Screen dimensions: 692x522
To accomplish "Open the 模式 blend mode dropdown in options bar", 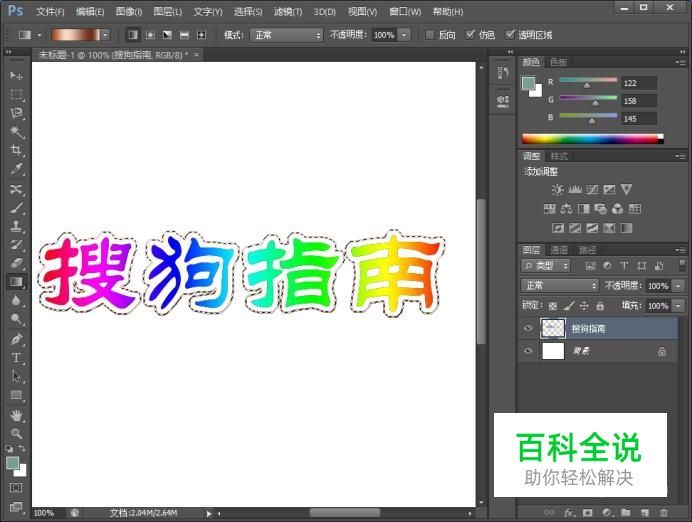I will (286, 34).
